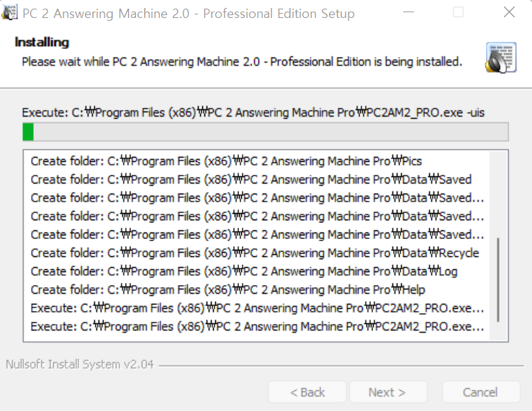This screenshot has width=532, height=411.
Task: Select log row ending in Data\Recycle
Action: [x=255, y=253]
